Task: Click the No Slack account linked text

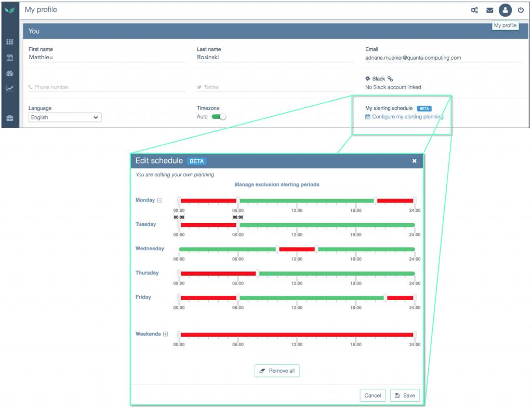Action: [x=393, y=87]
